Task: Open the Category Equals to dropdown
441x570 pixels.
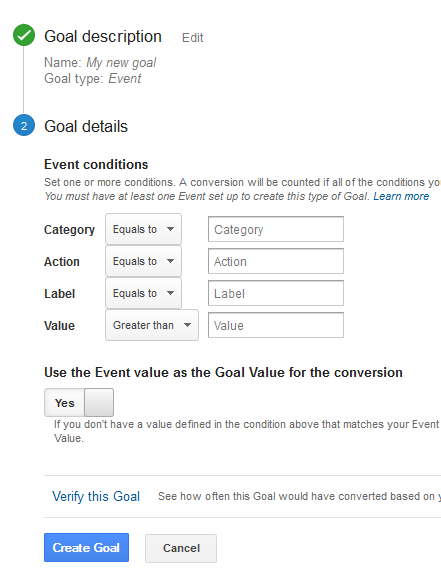Action: pyautogui.click(x=143, y=229)
